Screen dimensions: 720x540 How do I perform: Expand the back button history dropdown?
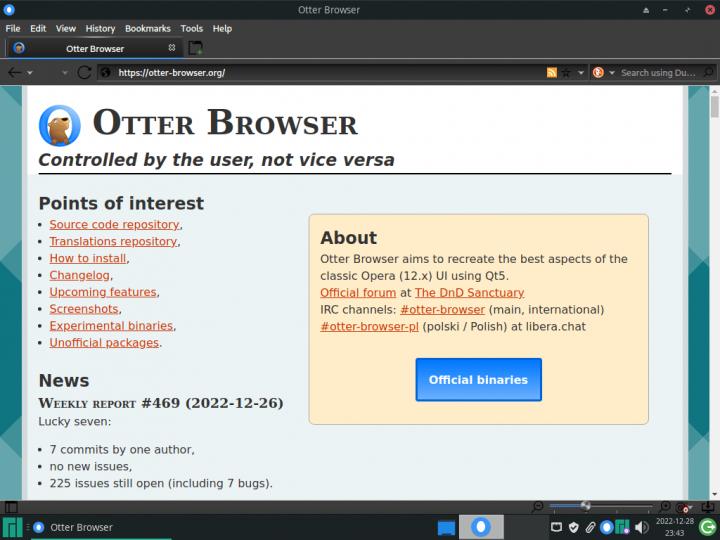pyautogui.click(x=30, y=72)
